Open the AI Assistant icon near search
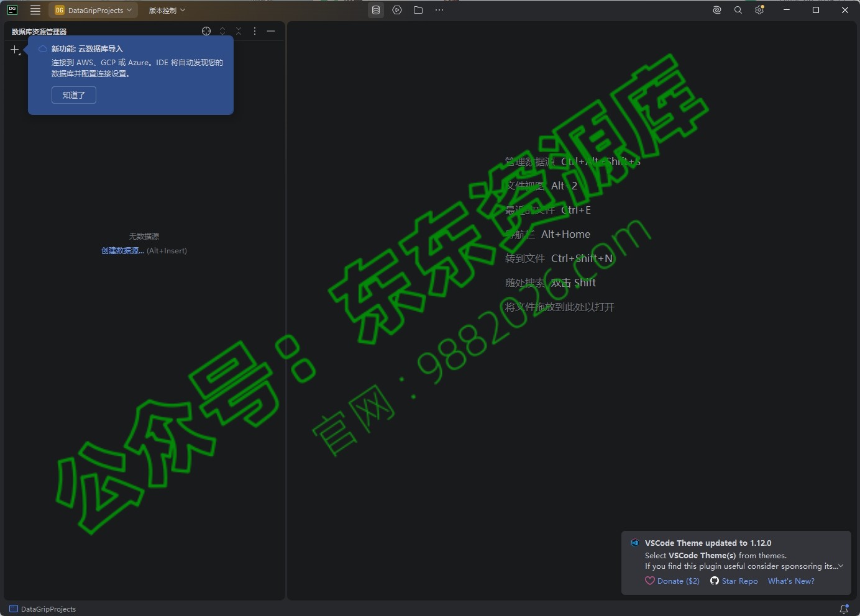The width and height of the screenshot is (860, 616). coord(716,10)
